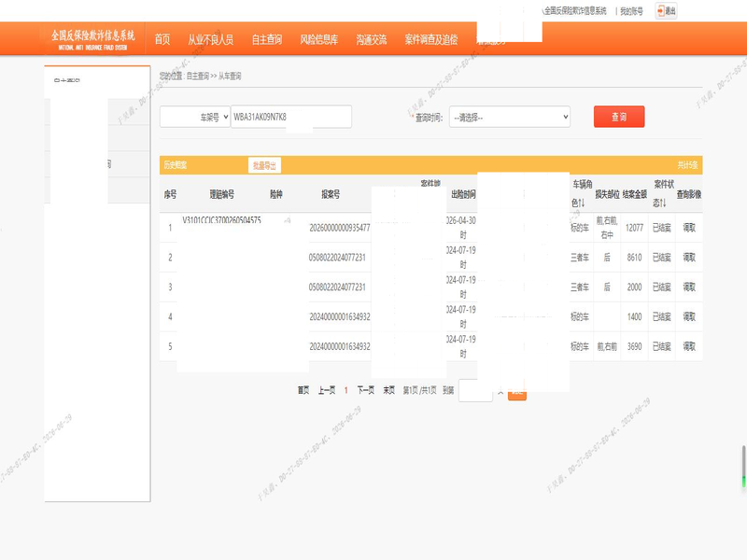
Task: Open the 查询时间 请选择 dropdown
Action: [510, 118]
